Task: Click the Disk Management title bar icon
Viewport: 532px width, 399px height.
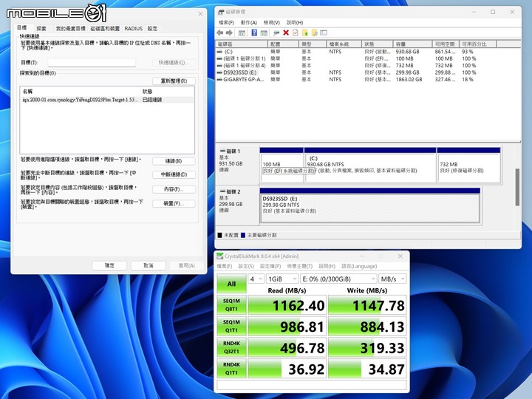Action: click(x=221, y=13)
